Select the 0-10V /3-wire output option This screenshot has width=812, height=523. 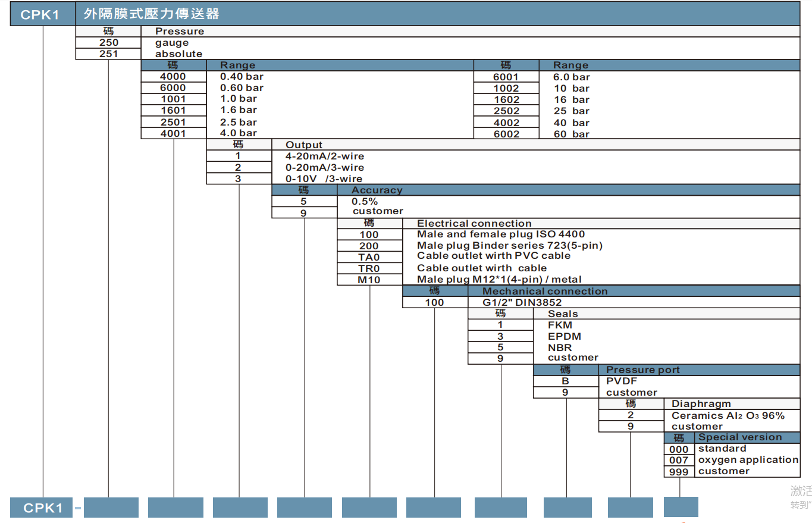tap(324, 178)
